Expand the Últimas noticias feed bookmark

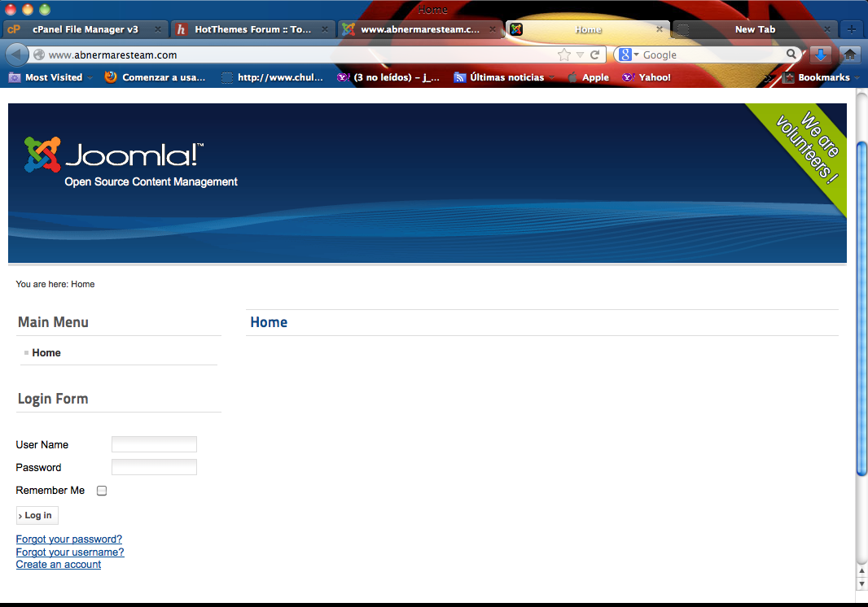tap(504, 77)
